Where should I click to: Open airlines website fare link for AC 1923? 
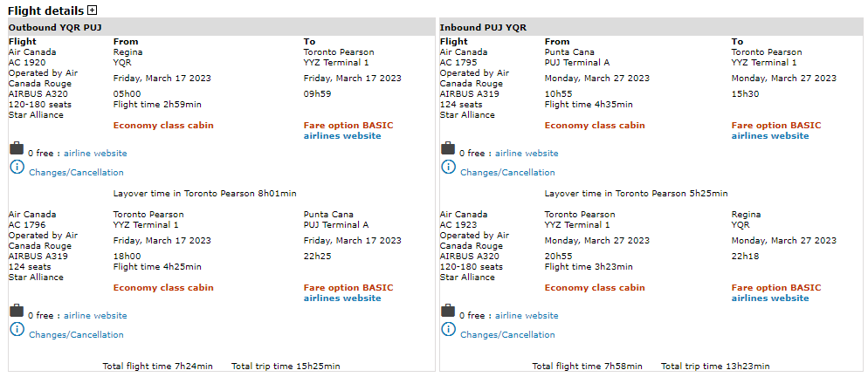[770, 298]
